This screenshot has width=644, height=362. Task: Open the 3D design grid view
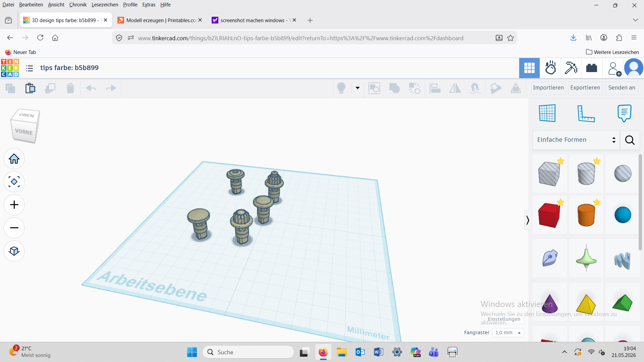tap(529, 68)
